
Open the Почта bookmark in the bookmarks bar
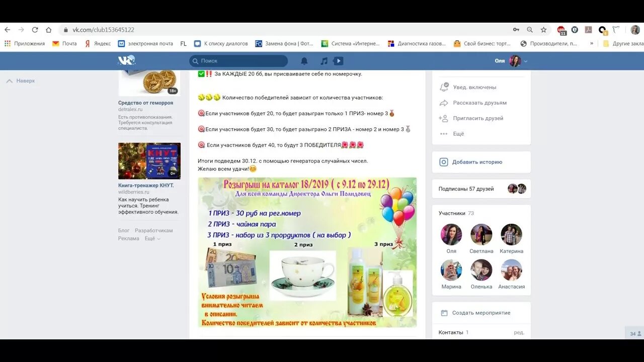coord(64,44)
